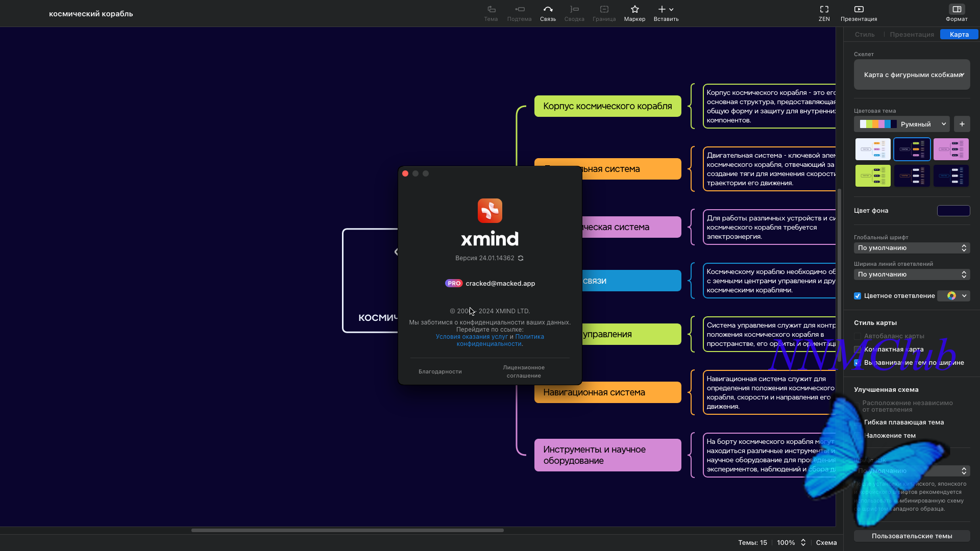
Task: Add a new color theme with plus button
Action: pos(962,124)
